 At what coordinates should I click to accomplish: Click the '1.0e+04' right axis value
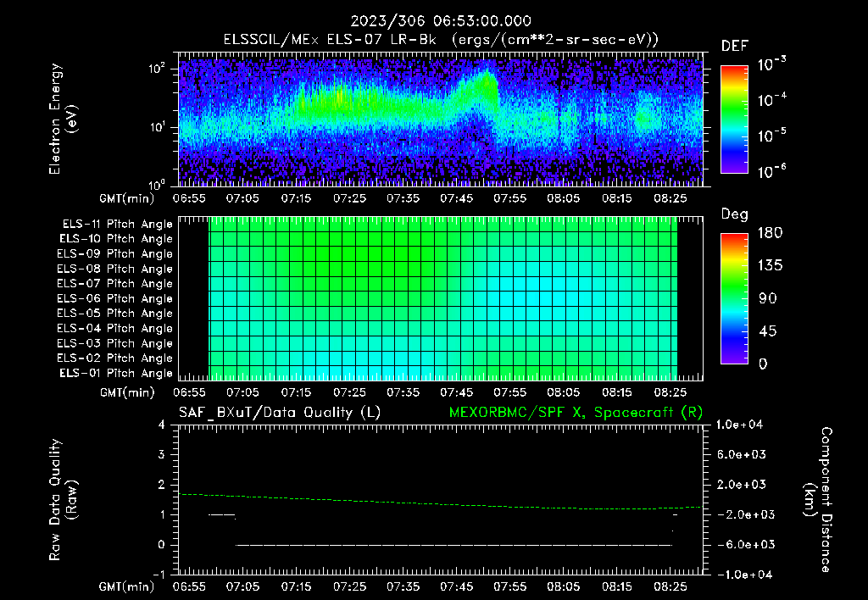739,425
